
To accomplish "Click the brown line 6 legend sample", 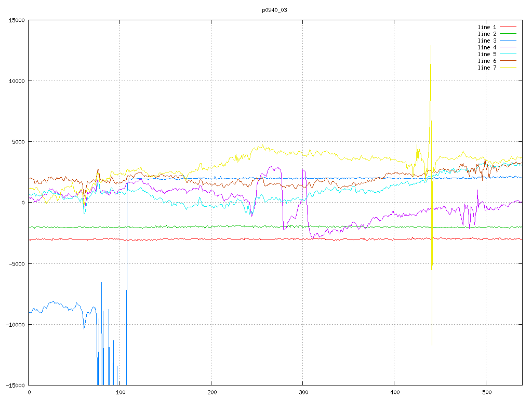I will [509, 60].
